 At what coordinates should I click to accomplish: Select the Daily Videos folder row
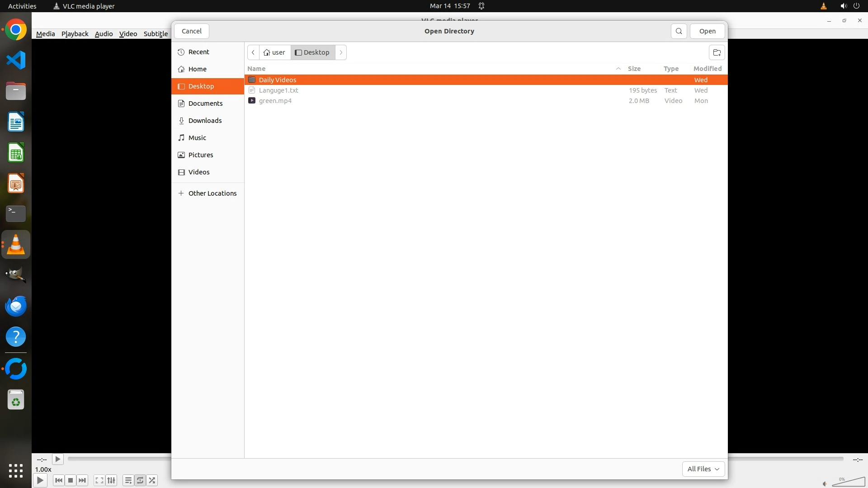(x=277, y=80)
